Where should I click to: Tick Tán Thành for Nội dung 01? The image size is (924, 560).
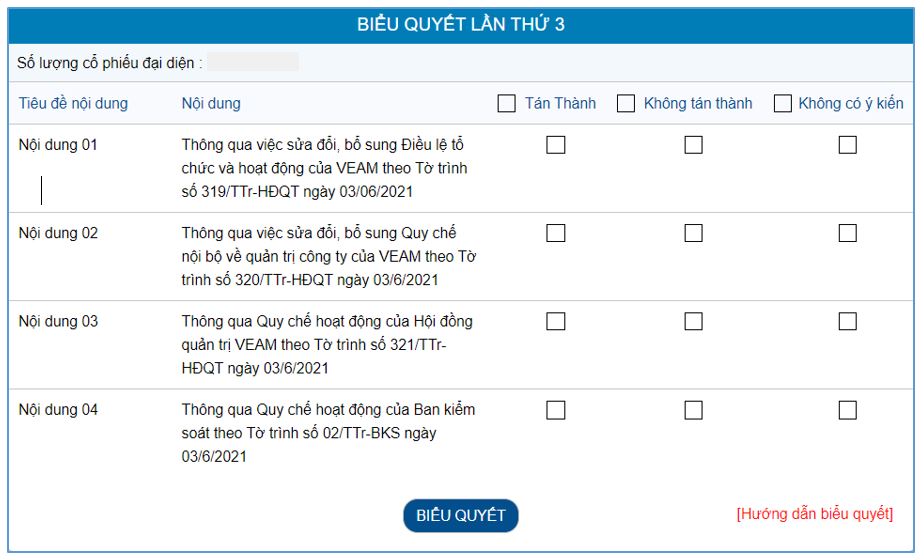(x=555, y=144)
